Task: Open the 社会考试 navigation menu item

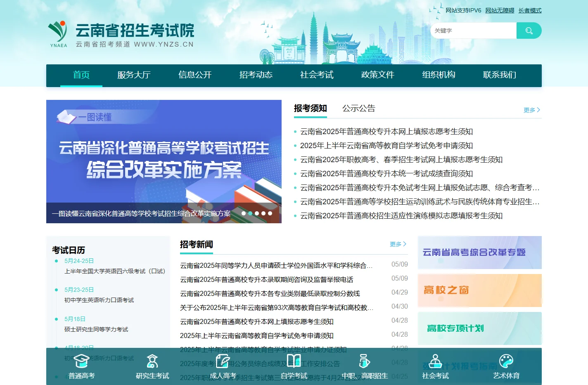Action: (x=317, y=75)
